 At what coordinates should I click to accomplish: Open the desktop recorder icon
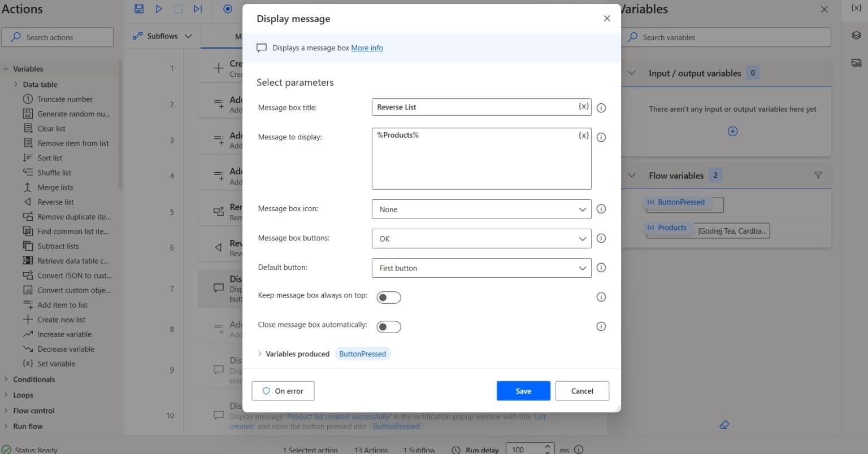pyautogui.click(x=227, y=8)
